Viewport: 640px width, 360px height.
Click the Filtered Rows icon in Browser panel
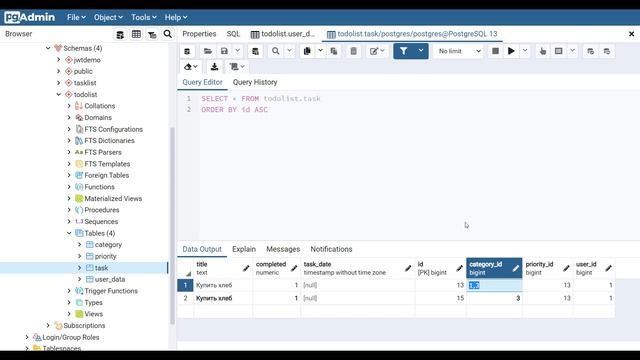(x=152, y=34)
